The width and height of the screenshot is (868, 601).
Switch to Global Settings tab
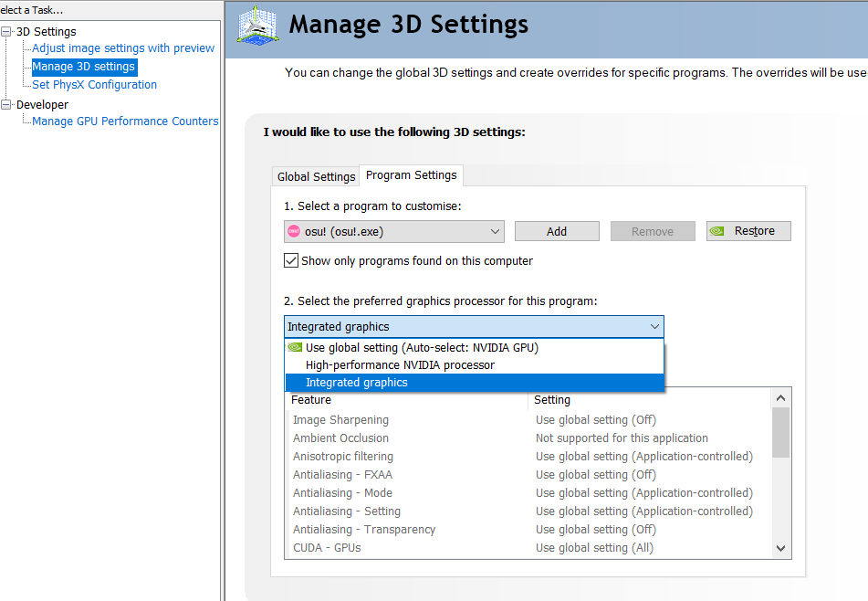(x=316, y=176)
